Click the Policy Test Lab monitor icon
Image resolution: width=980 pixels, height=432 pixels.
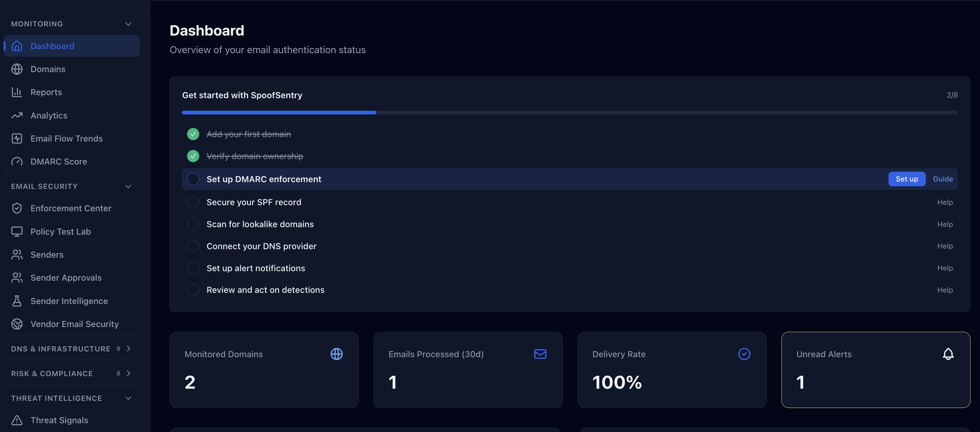click(x=17, y=231)
